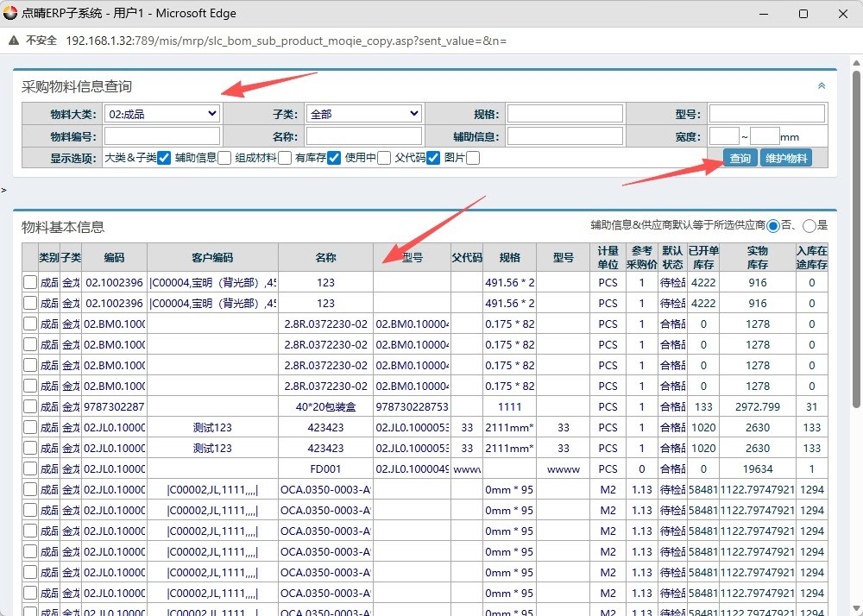Click the 2972.799 stock value cell
The width and height of the screenshot is (863, 616).
758,407
